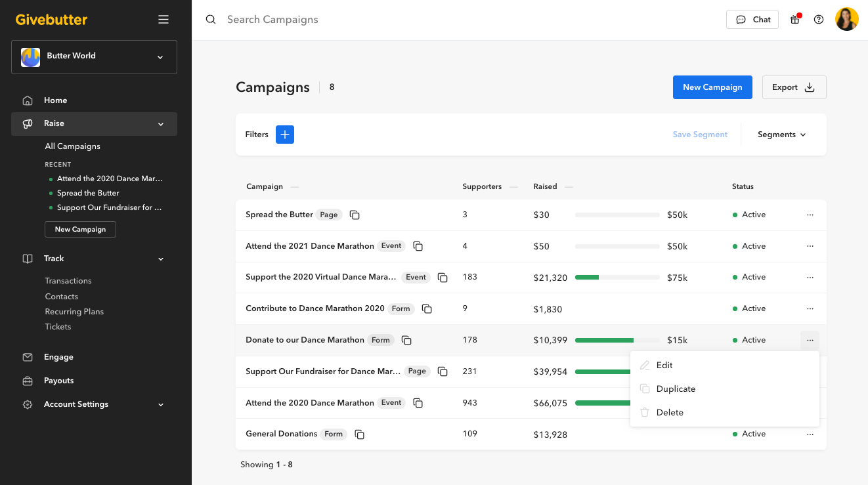This screenshot has width=868, height=485.
Task: Open the General Donations campaign name
Action: (x=282, y=434)
